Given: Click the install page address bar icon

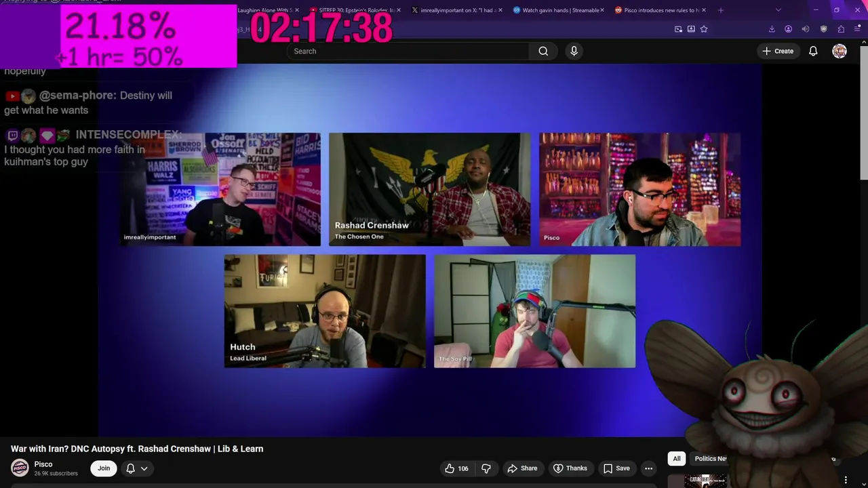Looking at the screenshot, I should 691,29.
